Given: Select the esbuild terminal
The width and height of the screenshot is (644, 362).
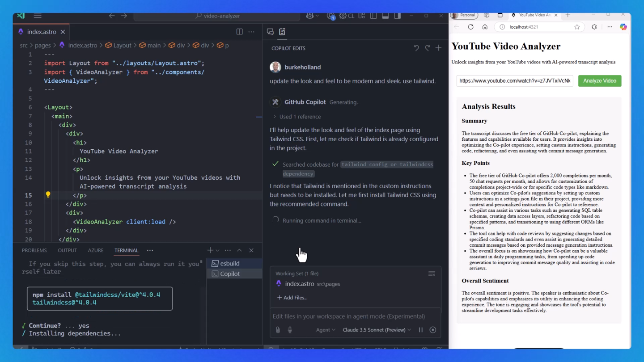Looking at the screenshot, I should pyautogui.click(x=234, y=263).
